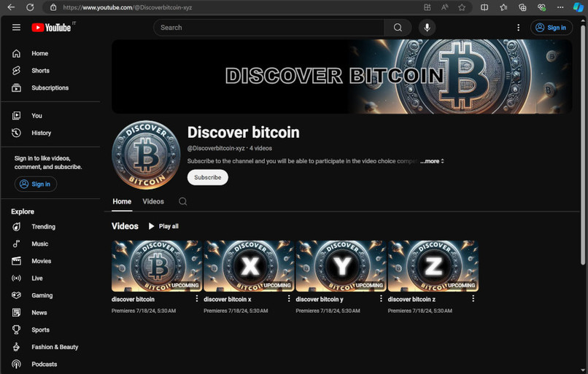Open browser three-dot settings menu
This screenshot has width=588, height=374.
tap(560, 7)
